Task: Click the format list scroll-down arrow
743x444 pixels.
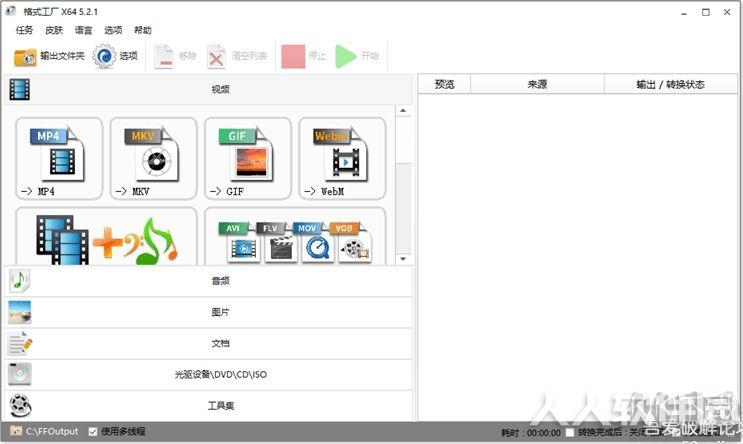Action: (x=403, y=259)
